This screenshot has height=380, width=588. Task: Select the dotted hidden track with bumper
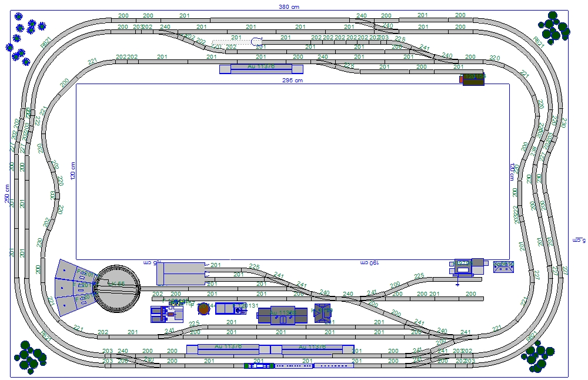[x=237, y=42]
